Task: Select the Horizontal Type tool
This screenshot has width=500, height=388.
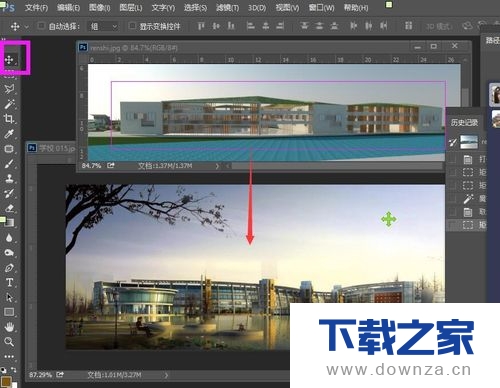Action: (x=9, y=282)
